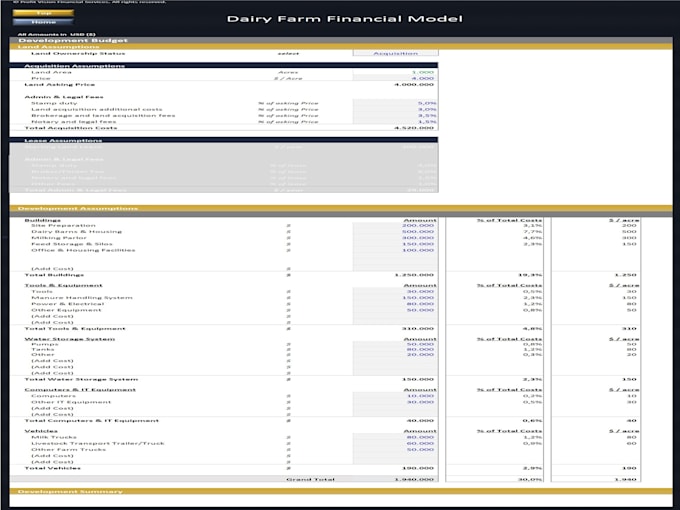Select Other Farm Trucks amount 50.000

click(x=396, y=450)
